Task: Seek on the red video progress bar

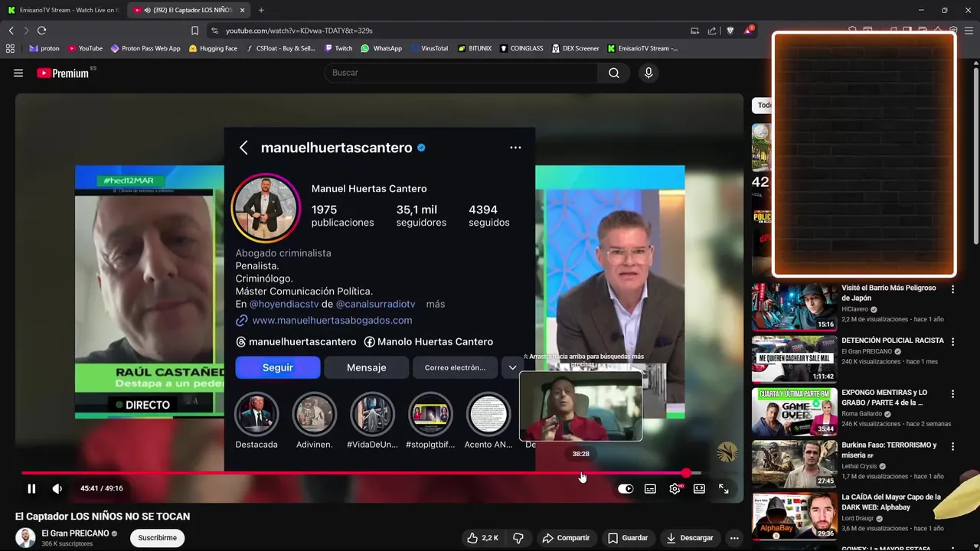Action: click(360, 473)
